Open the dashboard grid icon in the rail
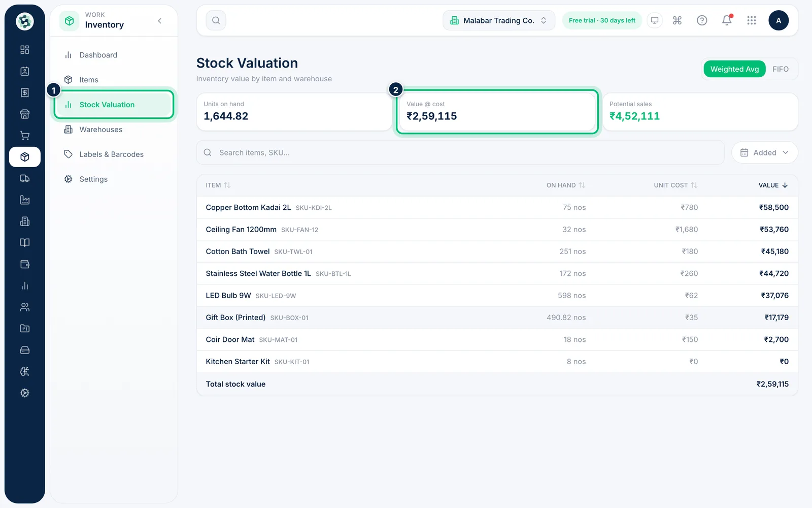The image size is (812, 508). (x=24, y=50)
